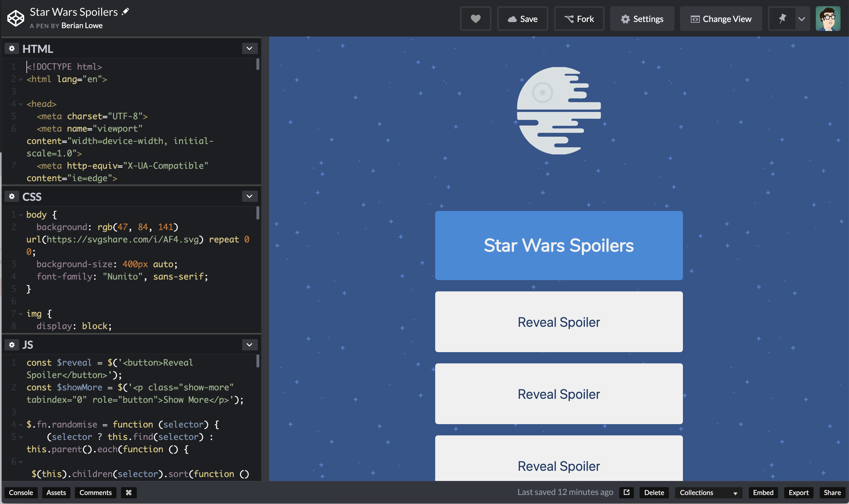
Task: Open the Assets panel
Action: pyautogui.click(x=56, y=492)
